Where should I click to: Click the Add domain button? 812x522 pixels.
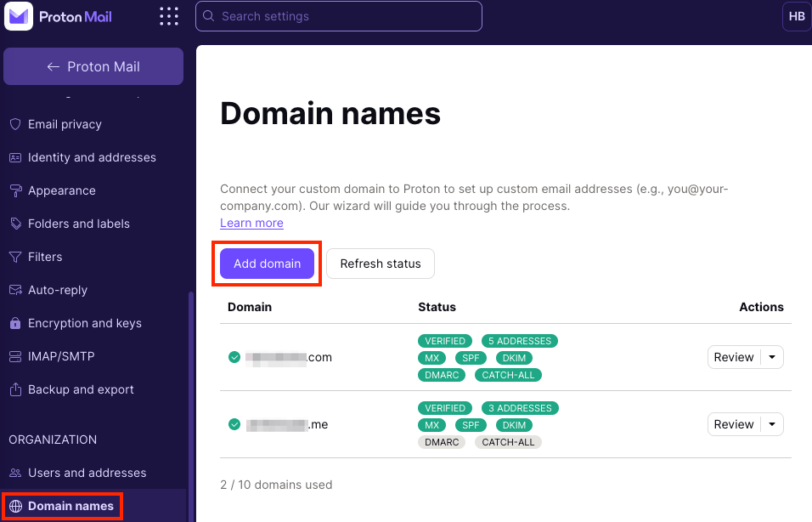267,264
